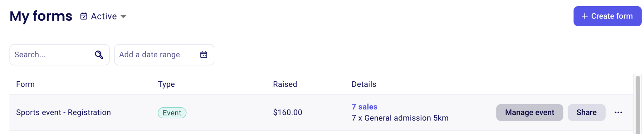Click the Form column header
This screenshot has width=644, height=134.
[x=25, y=84]
